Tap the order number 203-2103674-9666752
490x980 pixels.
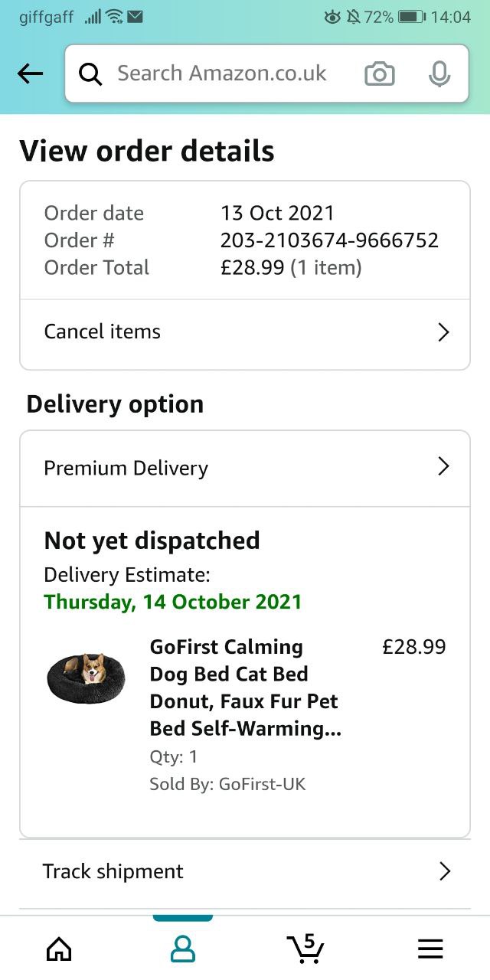click(x=329, y=240)
